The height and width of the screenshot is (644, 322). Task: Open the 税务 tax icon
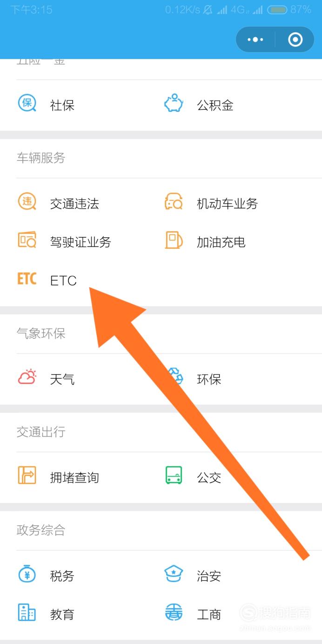coord(27,574)
